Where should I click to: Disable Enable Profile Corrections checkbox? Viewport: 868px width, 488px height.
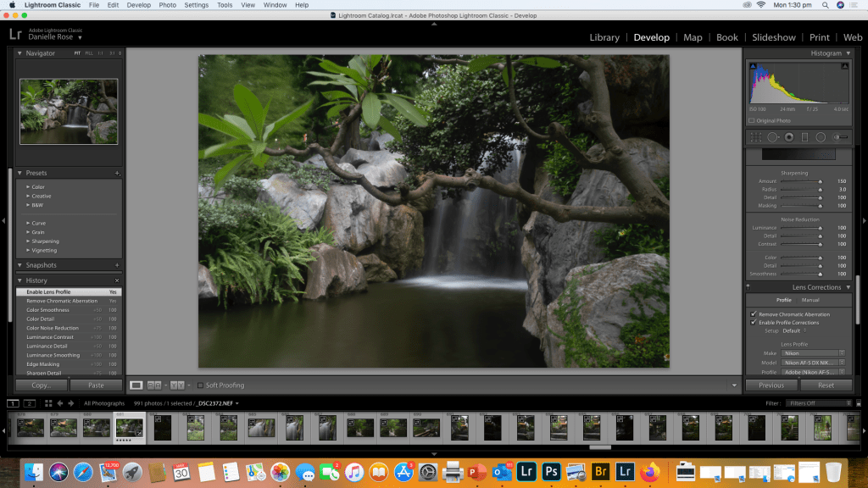(x=754, y=323)
